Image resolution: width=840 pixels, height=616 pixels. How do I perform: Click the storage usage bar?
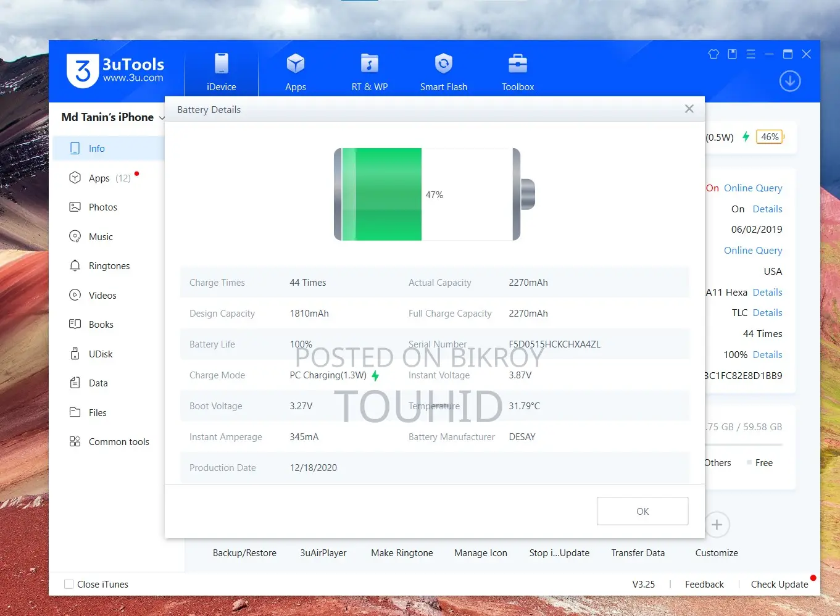744,445
